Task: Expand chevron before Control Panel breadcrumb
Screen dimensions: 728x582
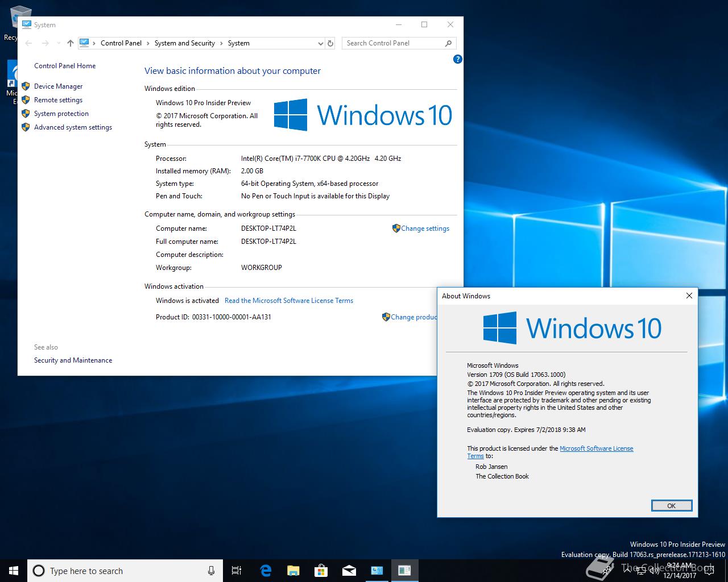Action: (x=94, y=43)
